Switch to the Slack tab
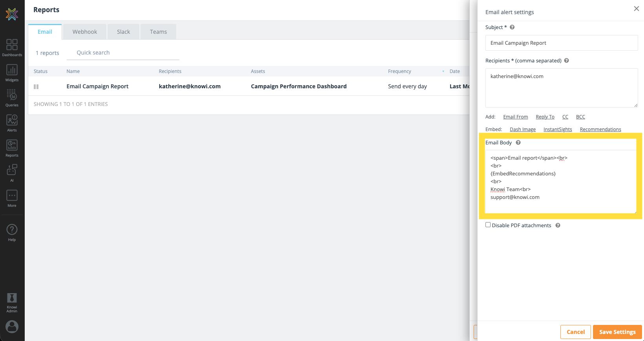644x341 pixels. click(123, 32)
